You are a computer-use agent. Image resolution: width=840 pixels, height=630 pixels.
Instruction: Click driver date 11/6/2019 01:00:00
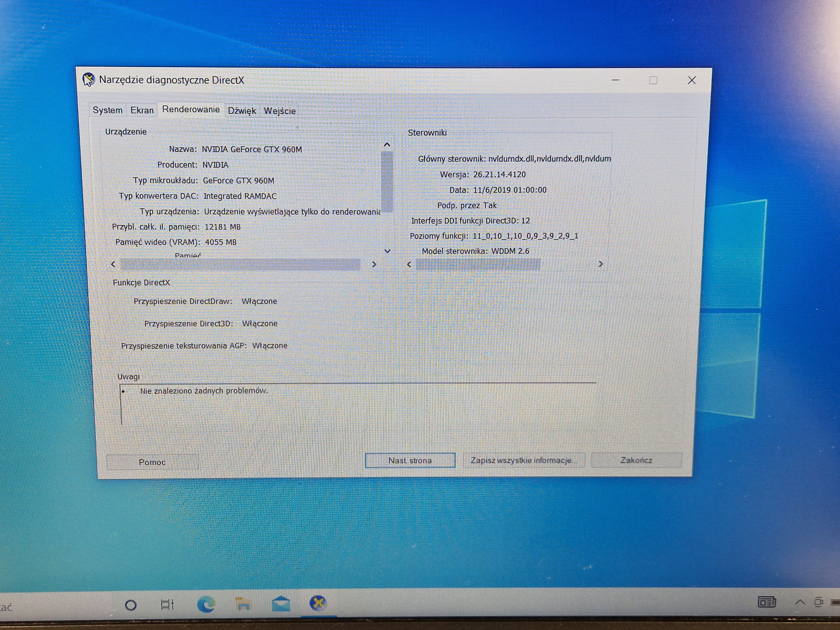coord(510,190)
